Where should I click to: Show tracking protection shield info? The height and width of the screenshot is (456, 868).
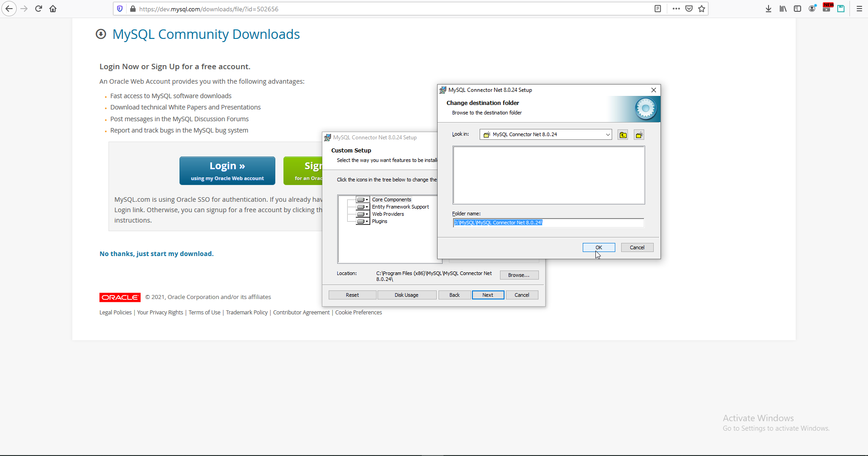pos(120,9)
